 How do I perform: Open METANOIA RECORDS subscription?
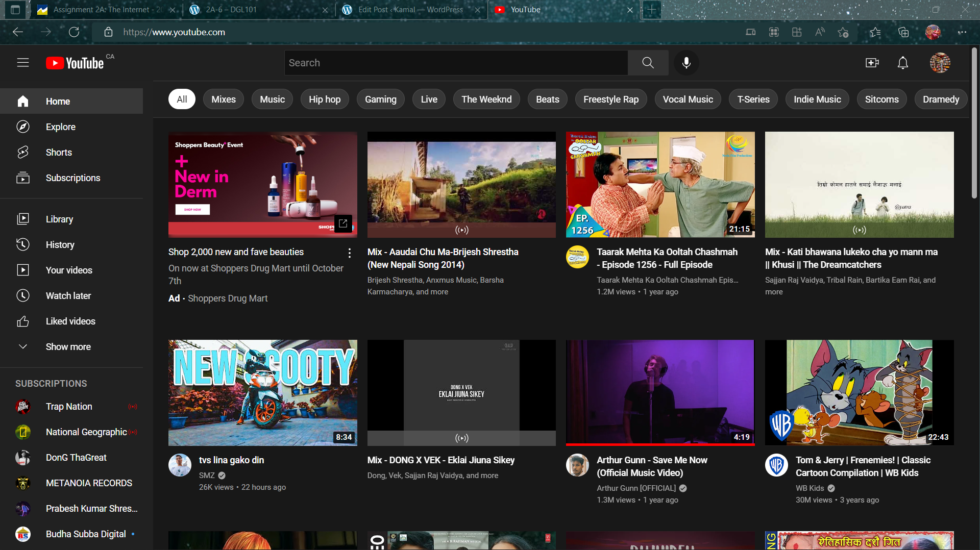coord(71,483)
